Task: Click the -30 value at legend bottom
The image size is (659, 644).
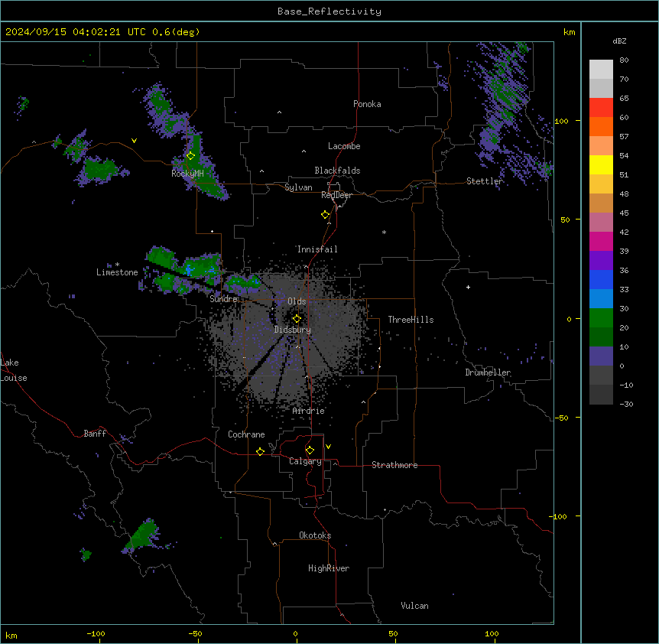Action: [626, 404]
